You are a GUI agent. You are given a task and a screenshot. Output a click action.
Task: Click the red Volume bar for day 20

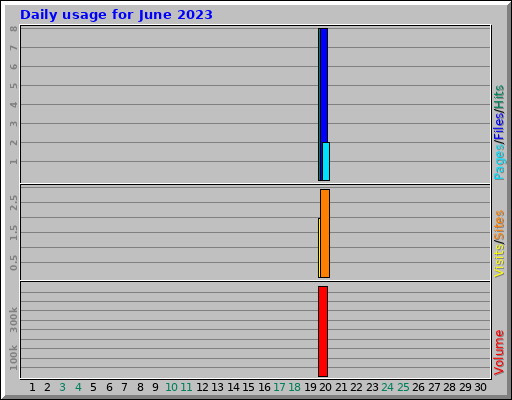(x=323, y=331)
